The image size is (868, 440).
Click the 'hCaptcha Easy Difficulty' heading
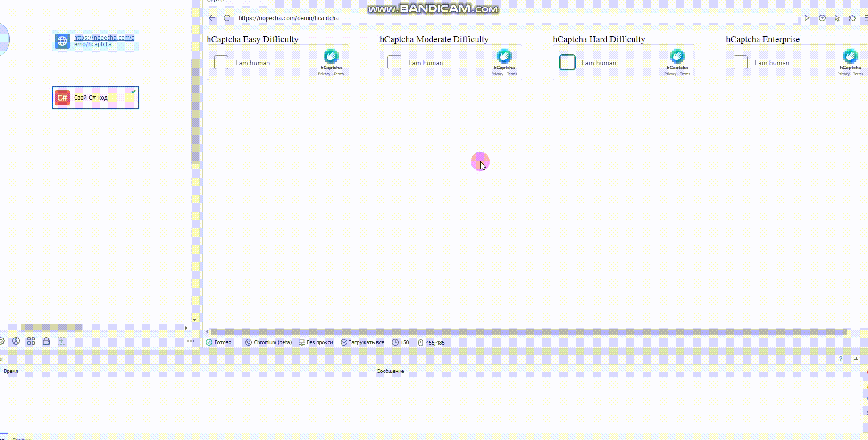click(252, 39)
